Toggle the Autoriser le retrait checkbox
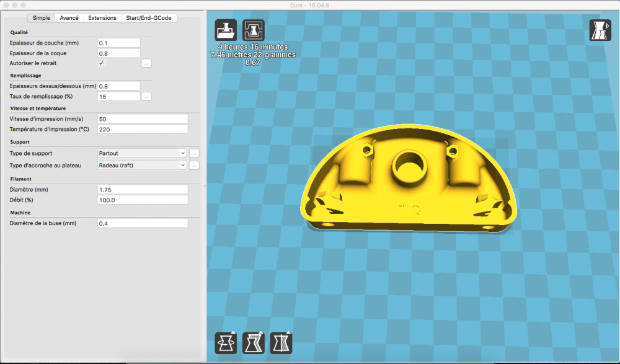The width and height of the screenshot is (620, 364). [101, 63]
